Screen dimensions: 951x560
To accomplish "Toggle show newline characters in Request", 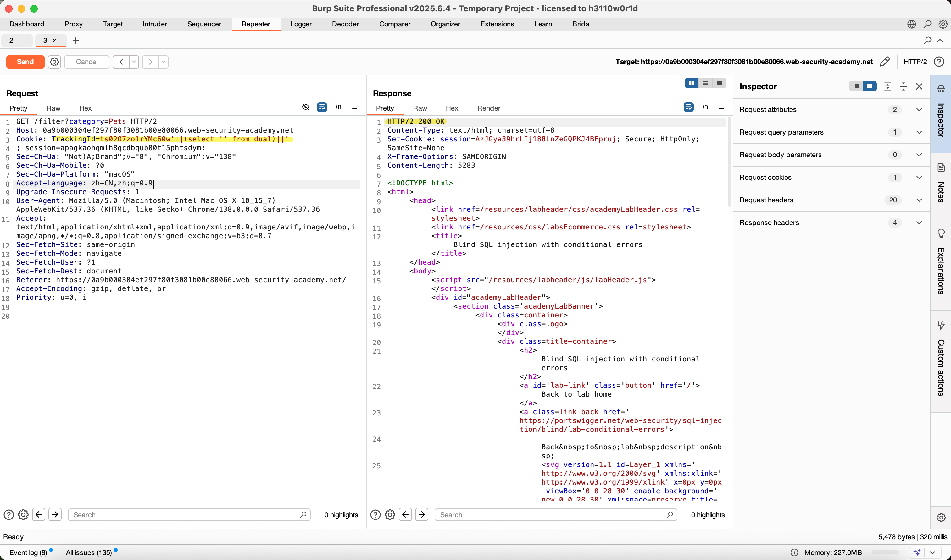I will click(338, 107).
